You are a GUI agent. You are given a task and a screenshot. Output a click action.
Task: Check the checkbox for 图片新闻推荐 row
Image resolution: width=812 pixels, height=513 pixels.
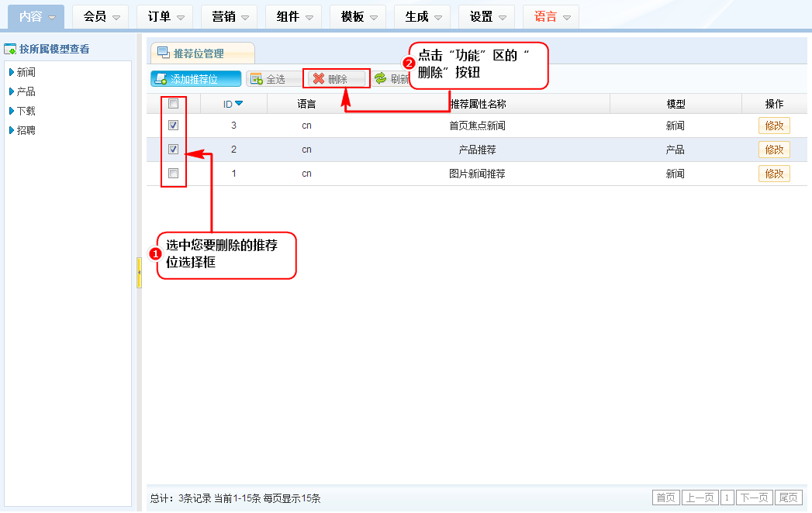click(x=174, y=173)
